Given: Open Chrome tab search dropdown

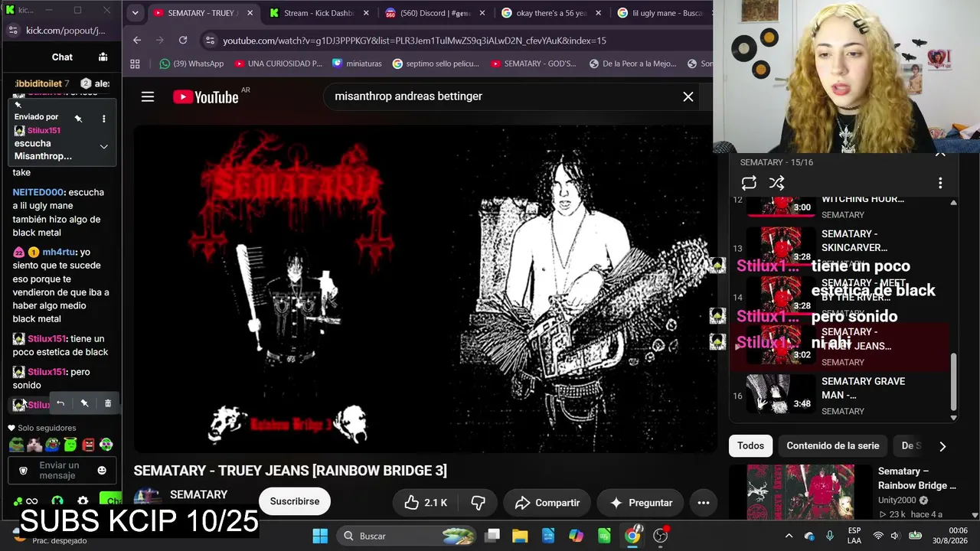Looking at the screenshot, I should 135,12.
